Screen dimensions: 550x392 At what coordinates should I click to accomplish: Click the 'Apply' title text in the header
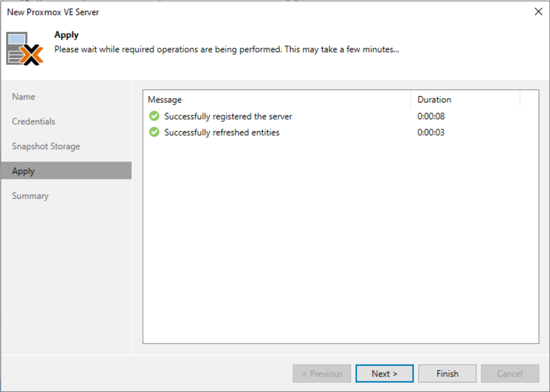pos(66,35)
